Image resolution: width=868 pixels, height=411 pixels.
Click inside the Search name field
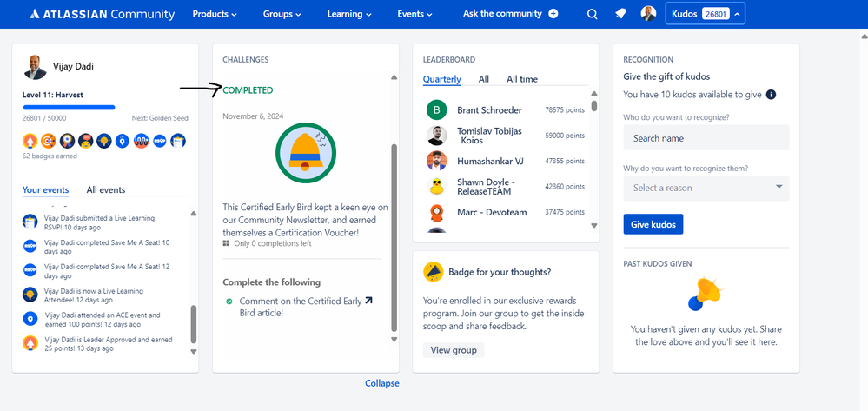[x=706, y=137]
